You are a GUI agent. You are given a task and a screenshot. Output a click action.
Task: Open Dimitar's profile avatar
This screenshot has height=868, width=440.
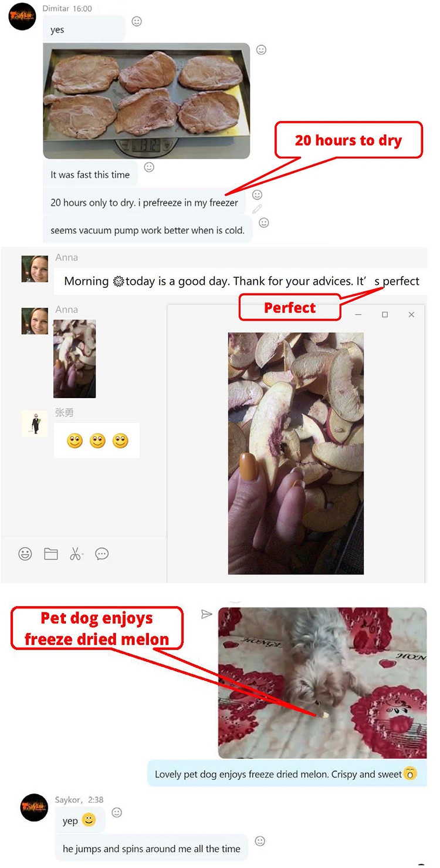(x=22, y=16)
